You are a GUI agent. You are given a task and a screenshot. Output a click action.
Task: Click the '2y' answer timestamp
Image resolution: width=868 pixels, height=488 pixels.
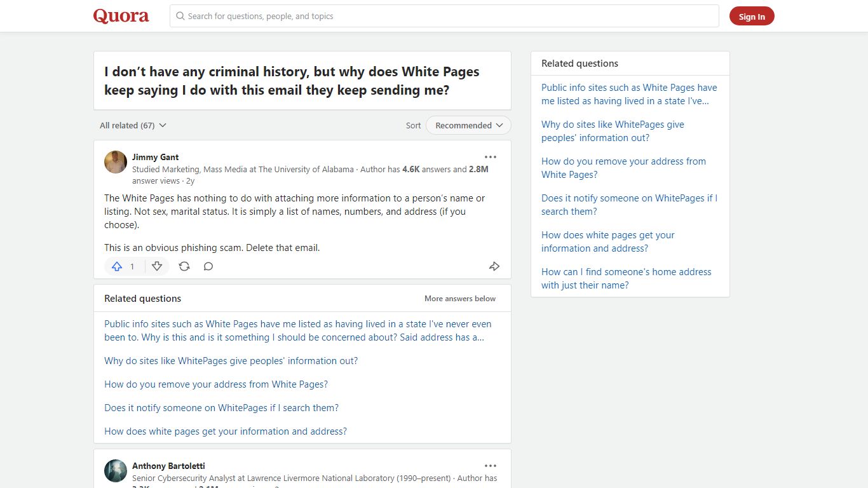[190, 181]
